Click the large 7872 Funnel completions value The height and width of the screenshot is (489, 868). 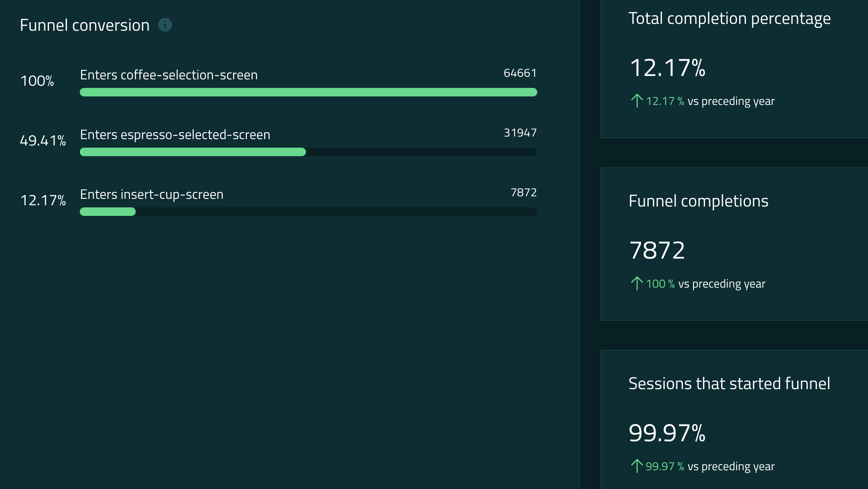pos(657,250)
